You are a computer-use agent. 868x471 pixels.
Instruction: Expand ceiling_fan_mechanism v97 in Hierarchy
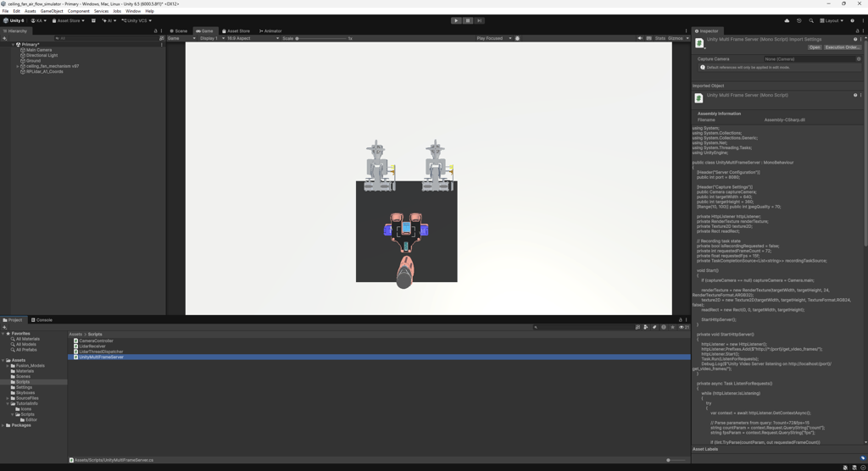coord(18,66)
